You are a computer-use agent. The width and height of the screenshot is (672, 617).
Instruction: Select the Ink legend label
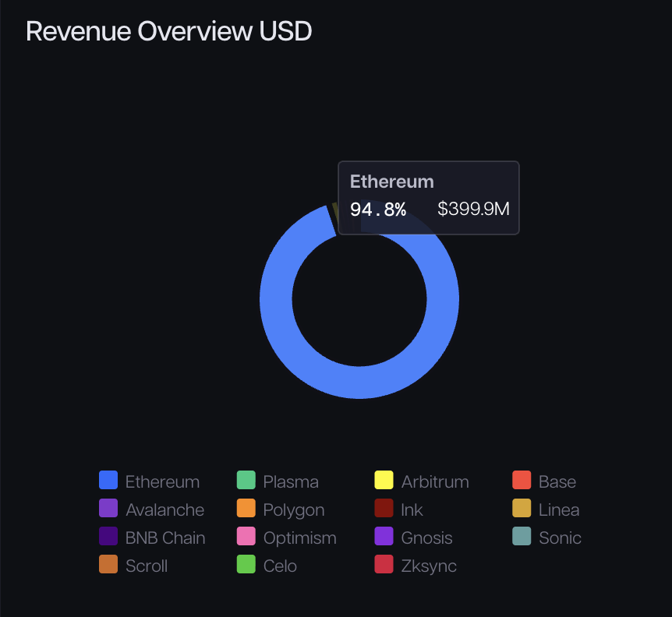click(412, 510)
